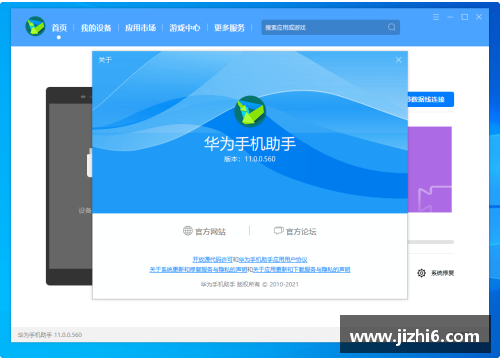500x362 pixels.
Task: Click the phone device preview image
Action: [69, 186]
